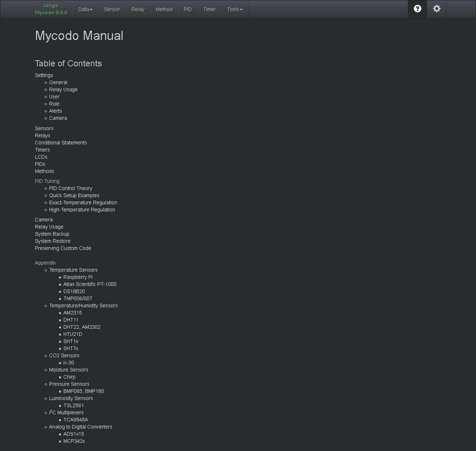Image resolution: width=476 pixels, height=451 pixels.
Task: Select the DS18B20 temperature sensor link
Action: pyautogui.click(x=74, y=291)
